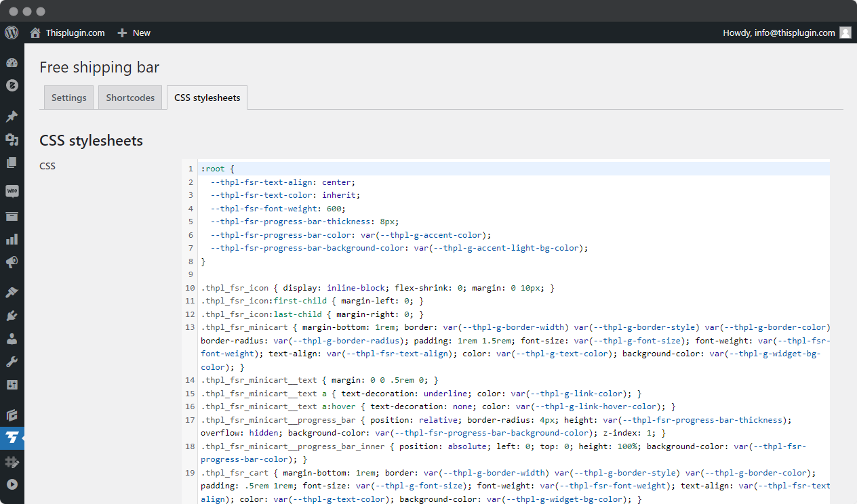This screenshot has height=504, width=857.
Task: Open the Products archive box icon
Action: click(12, 216)
